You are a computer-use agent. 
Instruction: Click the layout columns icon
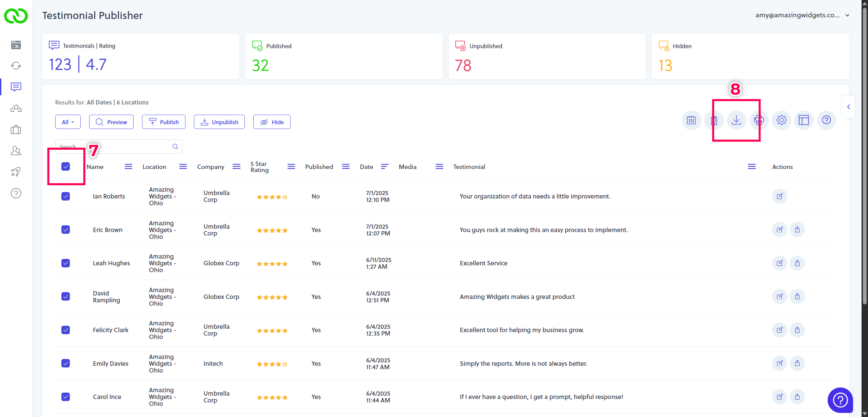click(x=804, y=120)
